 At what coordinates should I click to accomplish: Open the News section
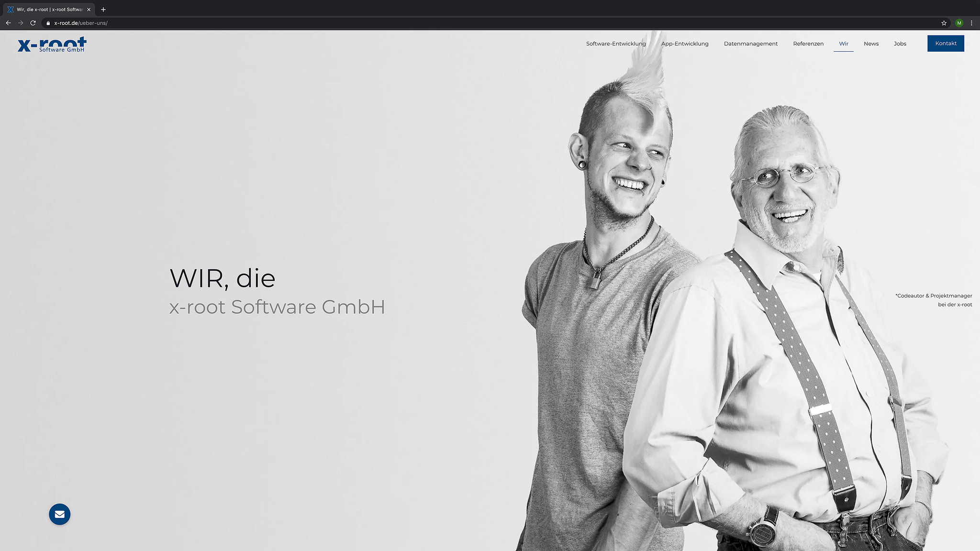[x=871, y=44]
